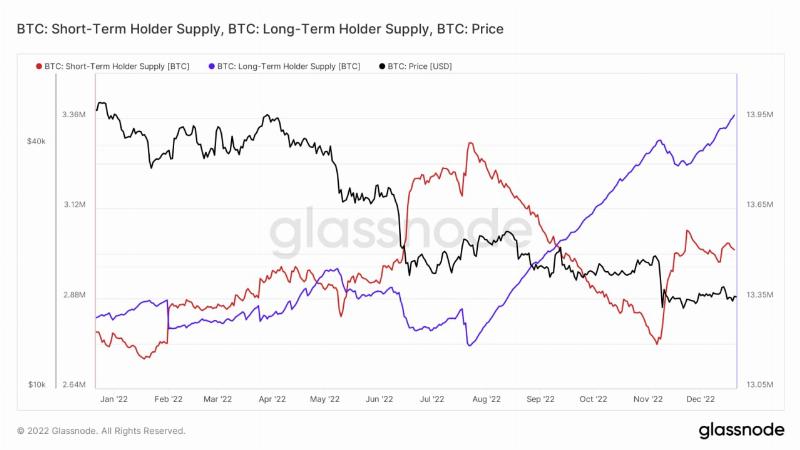Toggle the BTC: Short-Term Holder Supply [BTC] legend
The image size is (800, 450).
113,66
